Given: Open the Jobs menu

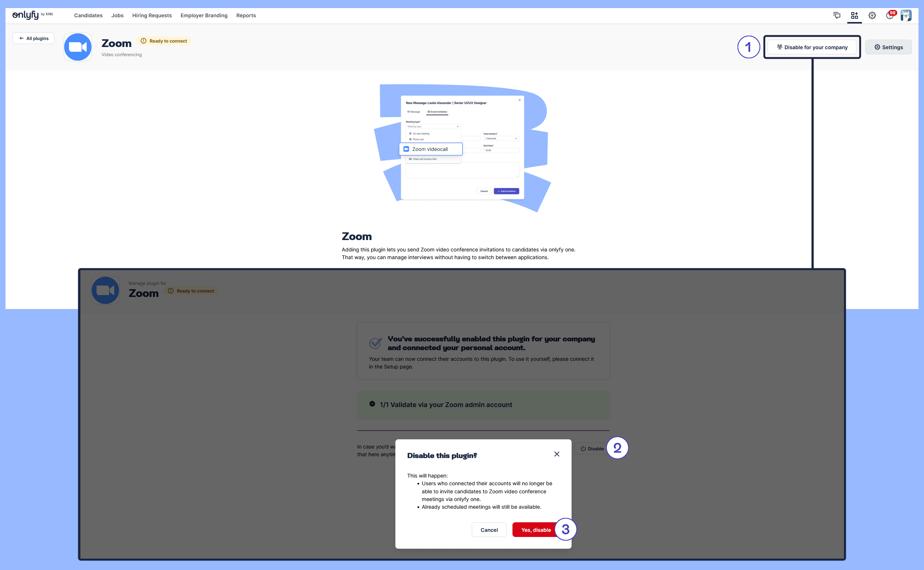Looking at the screenshot, I should (117, 15).
